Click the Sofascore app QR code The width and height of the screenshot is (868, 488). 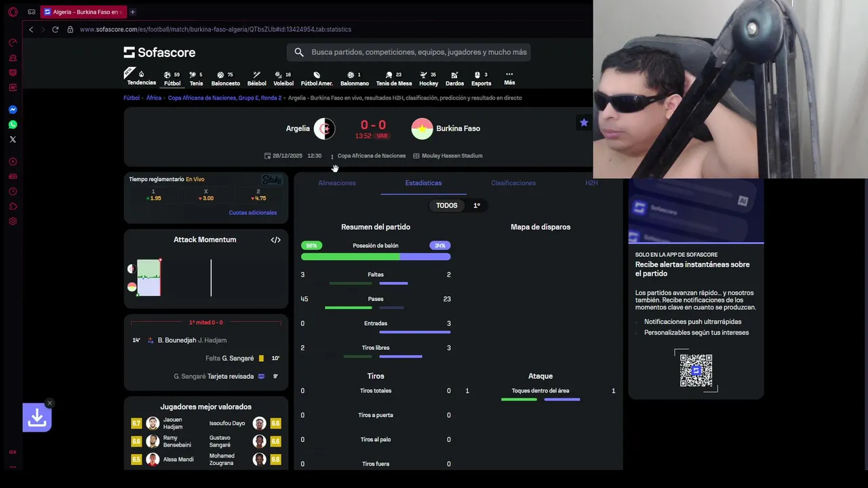point(696,371)
